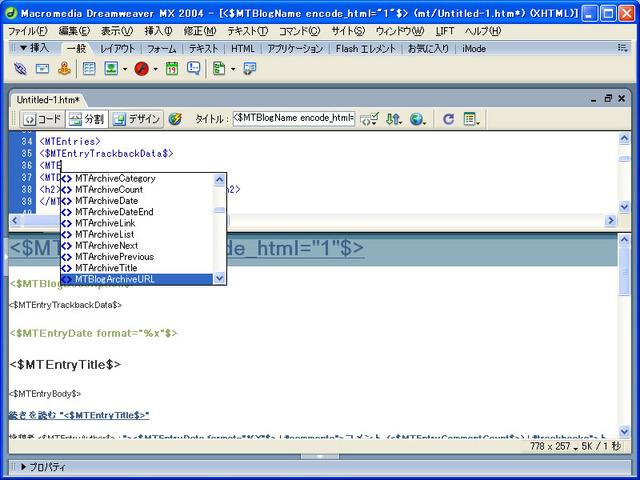This screenshot has height=480, width=640.
Task: Preview in browser via the globe icon
Action: (x=418, y=119)
